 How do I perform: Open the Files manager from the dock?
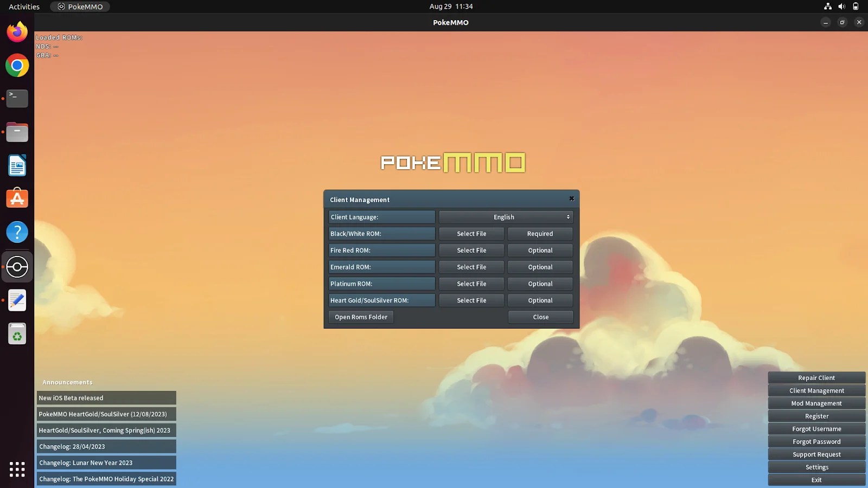tap(17, 132)
